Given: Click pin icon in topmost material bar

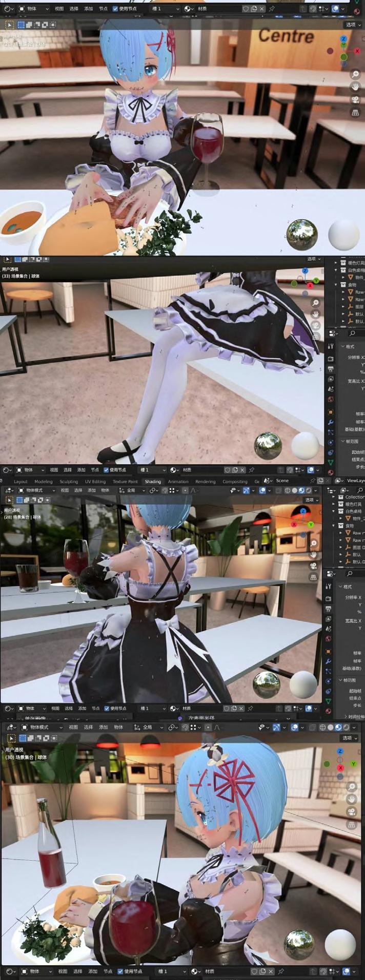Looking at the screenshot, I should click(x=271, y=9).
